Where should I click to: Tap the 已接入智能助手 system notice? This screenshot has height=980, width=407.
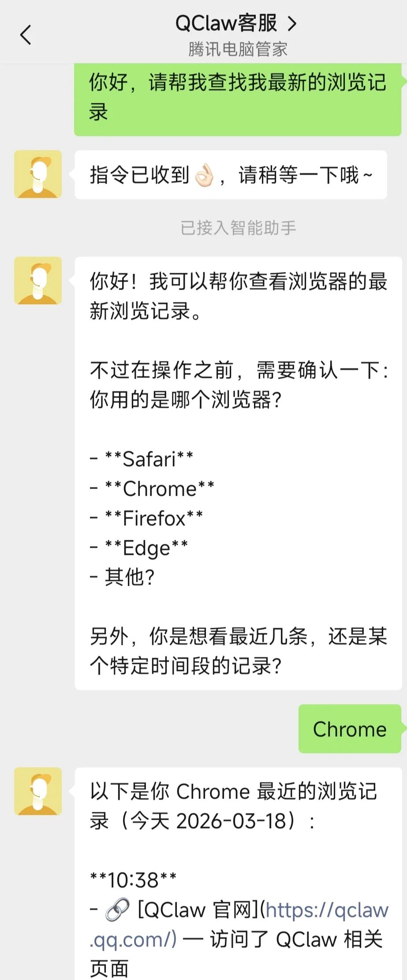click(x=238, y=228)
